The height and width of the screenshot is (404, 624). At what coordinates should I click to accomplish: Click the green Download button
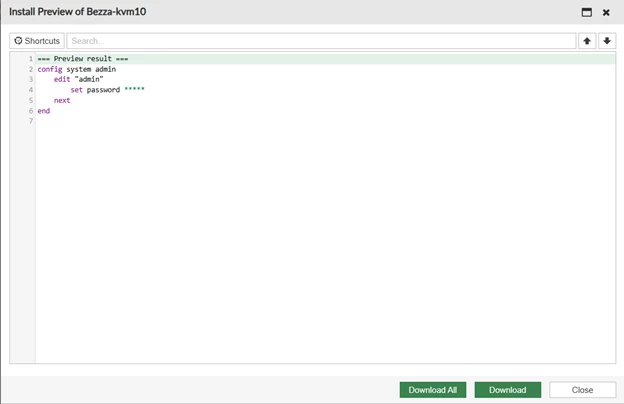pyautogui.click(x=507, y=390)
